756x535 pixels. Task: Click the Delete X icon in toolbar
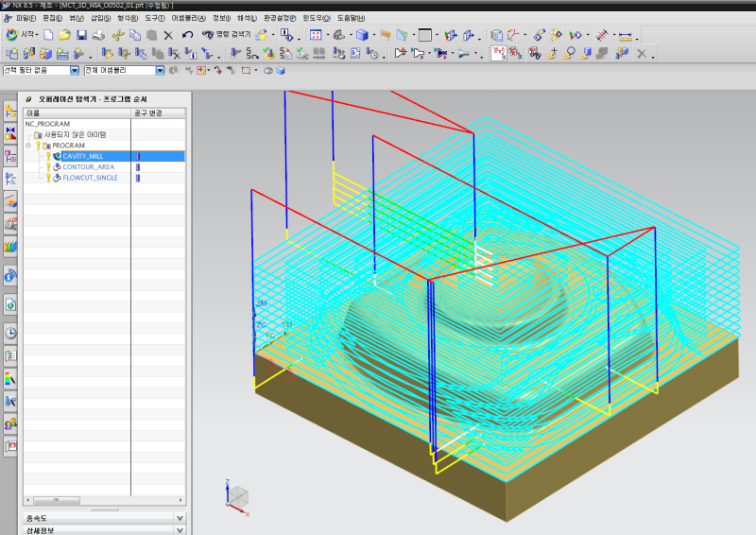click(x=168, y=35)
